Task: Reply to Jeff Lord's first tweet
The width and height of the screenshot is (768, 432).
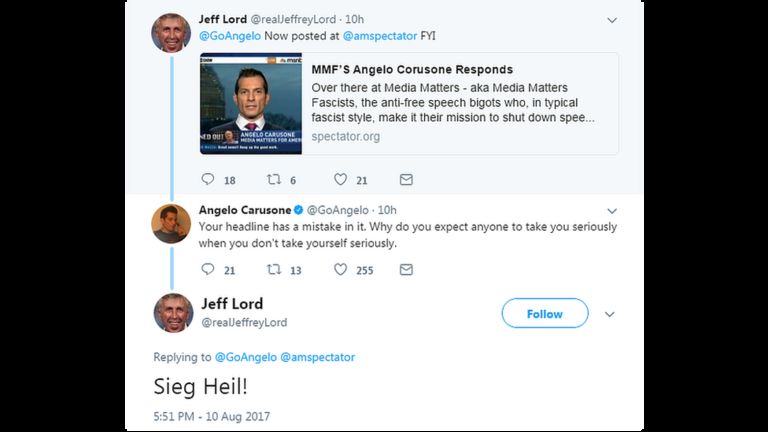Action: tap(208, 179)
